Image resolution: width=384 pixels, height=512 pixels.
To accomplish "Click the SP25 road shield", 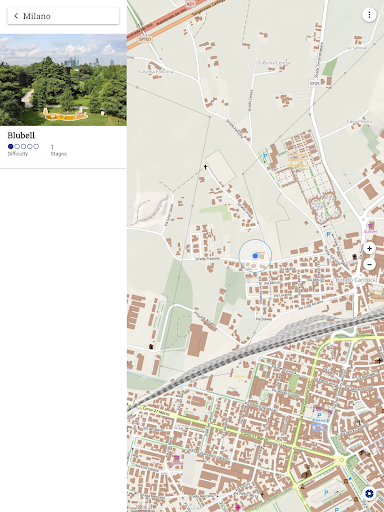I will (x=314, y=83).
